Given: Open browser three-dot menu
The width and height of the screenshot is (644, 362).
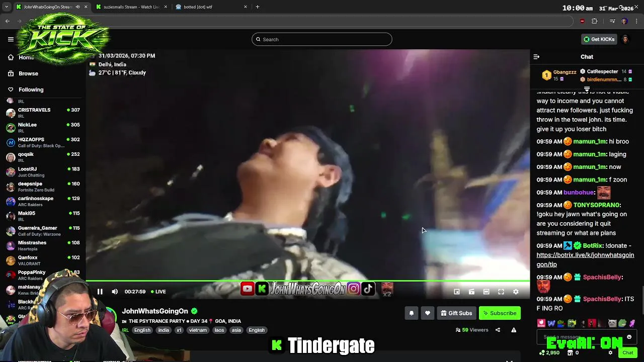Looking at the screenshot, I should click(637, 21).
